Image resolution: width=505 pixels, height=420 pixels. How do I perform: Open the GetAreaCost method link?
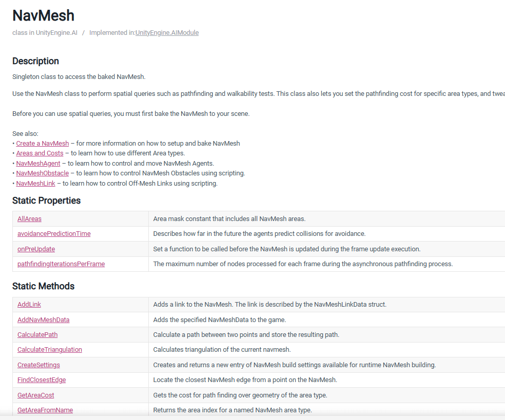click(x=35, y=395)
